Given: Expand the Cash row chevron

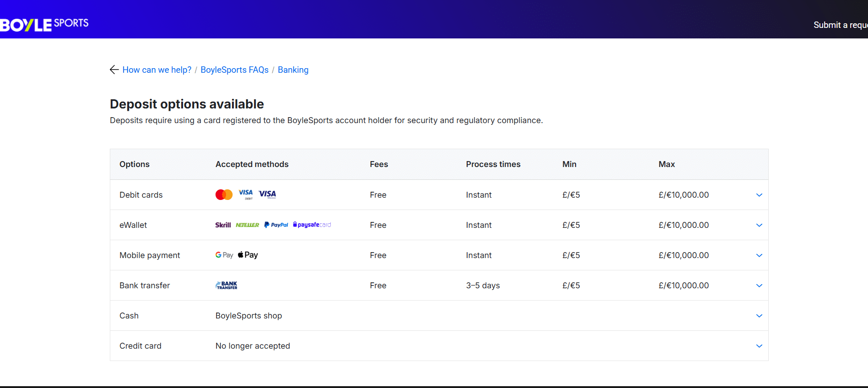Looking at the screenshot, I should [x=759, y=316].
